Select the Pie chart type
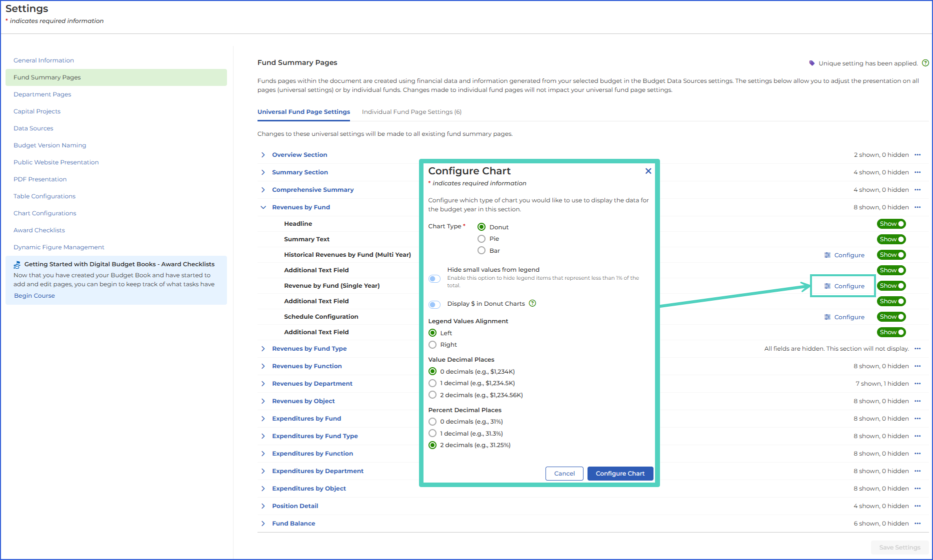The image size is (933, 560). tap(481, 239)
